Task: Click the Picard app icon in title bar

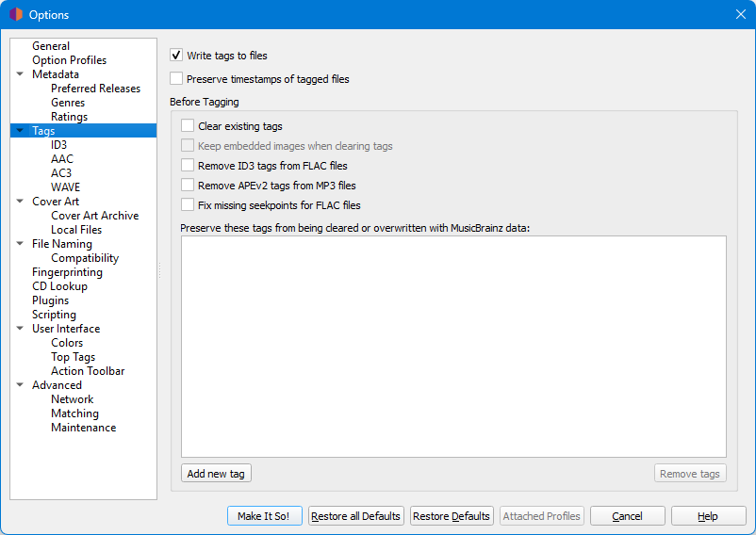Action: coord(15,14)
